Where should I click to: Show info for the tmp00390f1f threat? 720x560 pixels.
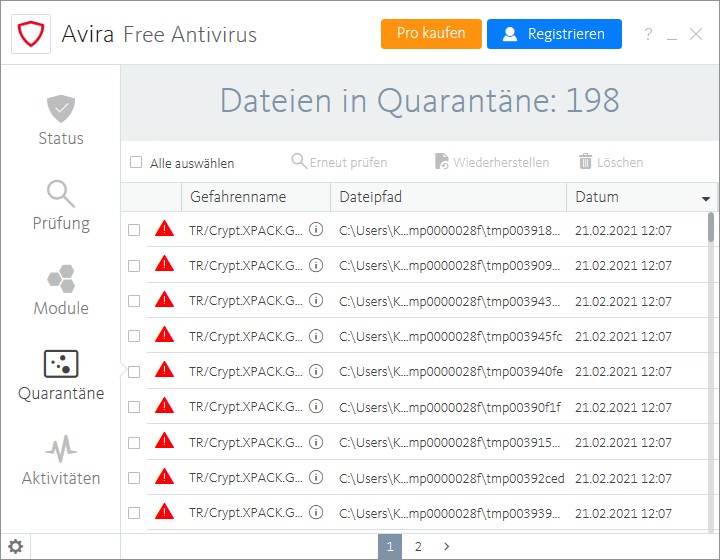(x=316, y=406)
